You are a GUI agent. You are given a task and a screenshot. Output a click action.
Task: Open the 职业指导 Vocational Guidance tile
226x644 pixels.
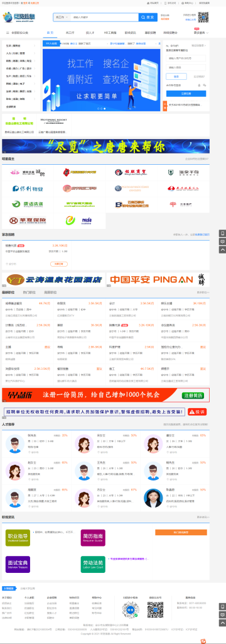pyautogui.click(x=18, y=538)
